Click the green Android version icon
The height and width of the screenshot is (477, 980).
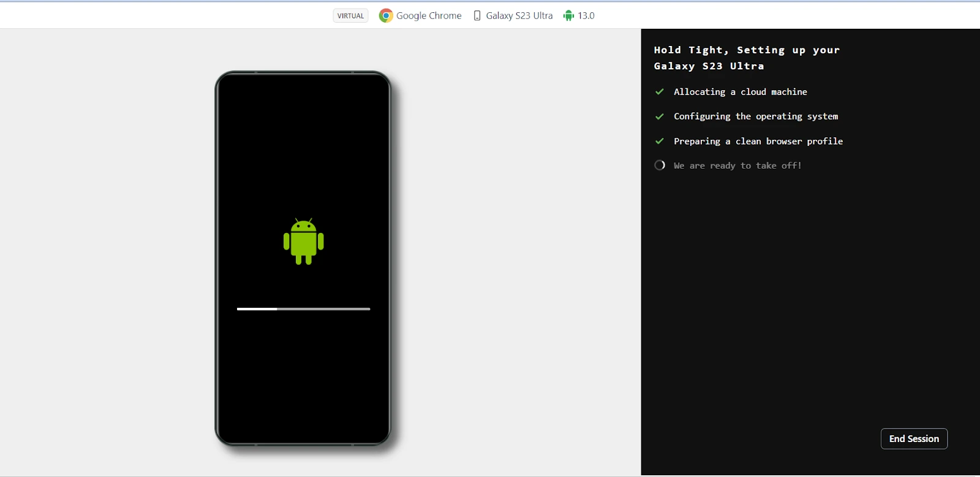tap(568, 16)
